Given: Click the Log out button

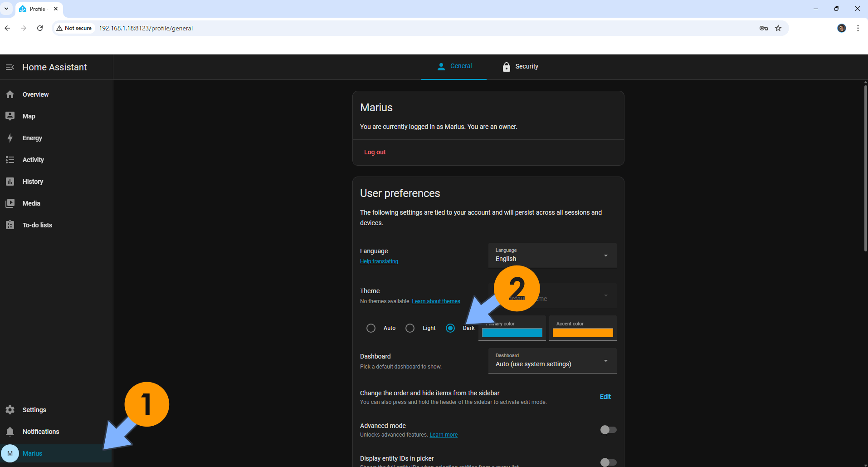Looking at the screenshot, I should click(x=375, y=152).
